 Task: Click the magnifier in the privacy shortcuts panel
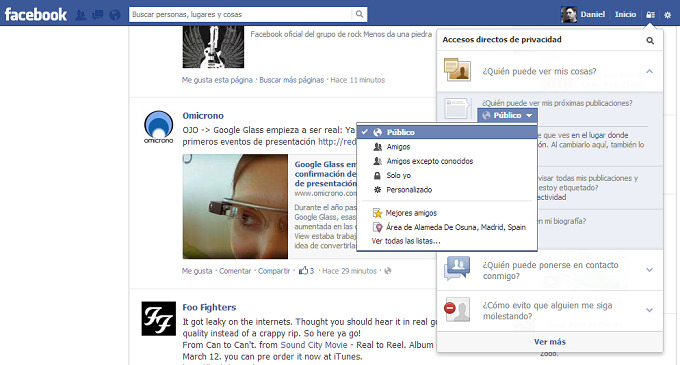pyautogui.click(x=650, y=40)
